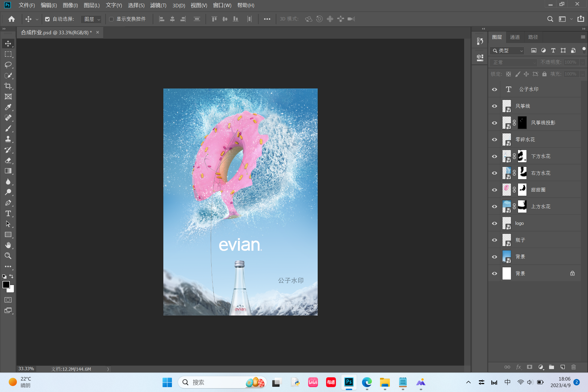Screen dimensions: 588x392
Task: Open the 正常 blend mode dropdown
Action: coord(513,62)
